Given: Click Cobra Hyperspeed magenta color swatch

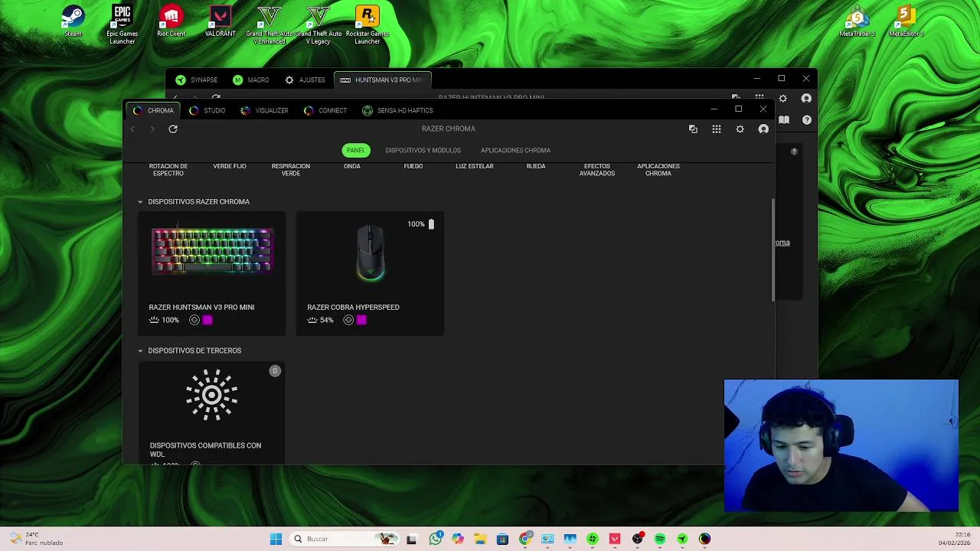Looking at the screenshot, I should click(x=361, y=320).
